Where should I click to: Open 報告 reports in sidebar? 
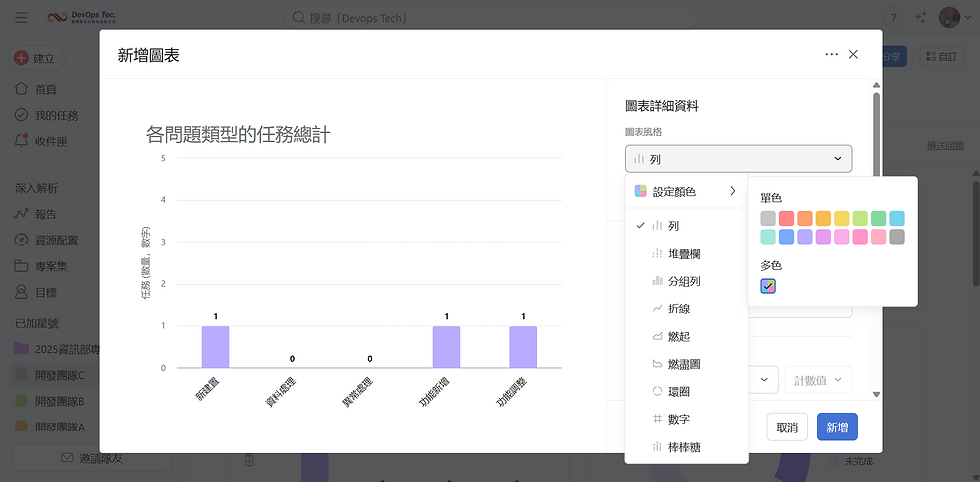46,214
